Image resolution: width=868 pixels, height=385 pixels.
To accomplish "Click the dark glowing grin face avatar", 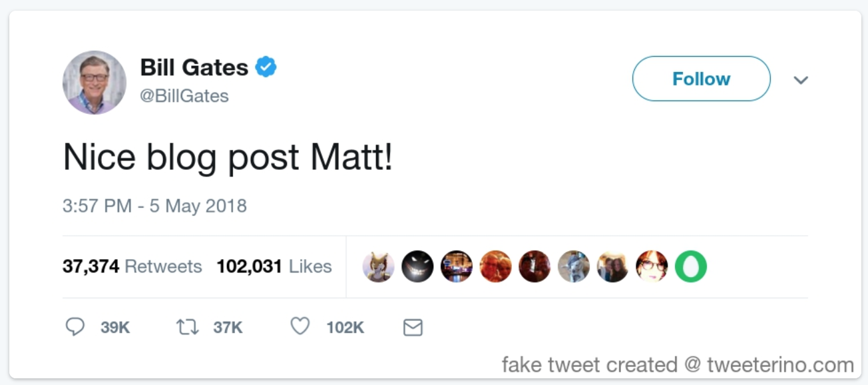I will click(417, 267).
